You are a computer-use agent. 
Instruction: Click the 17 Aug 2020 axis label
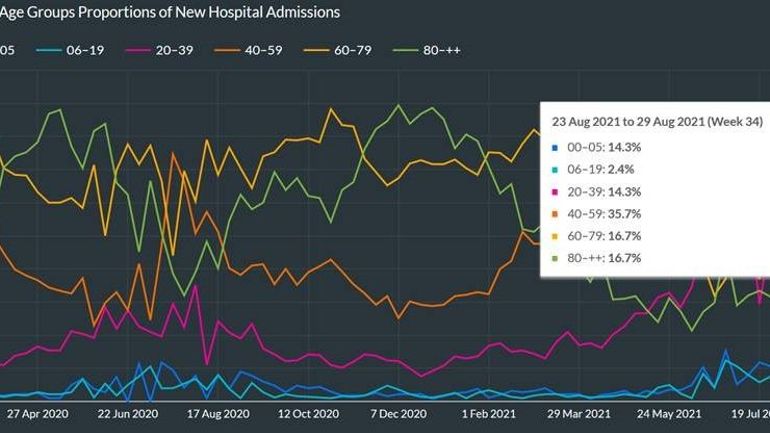pyautogui.click(x=218, y=414)
